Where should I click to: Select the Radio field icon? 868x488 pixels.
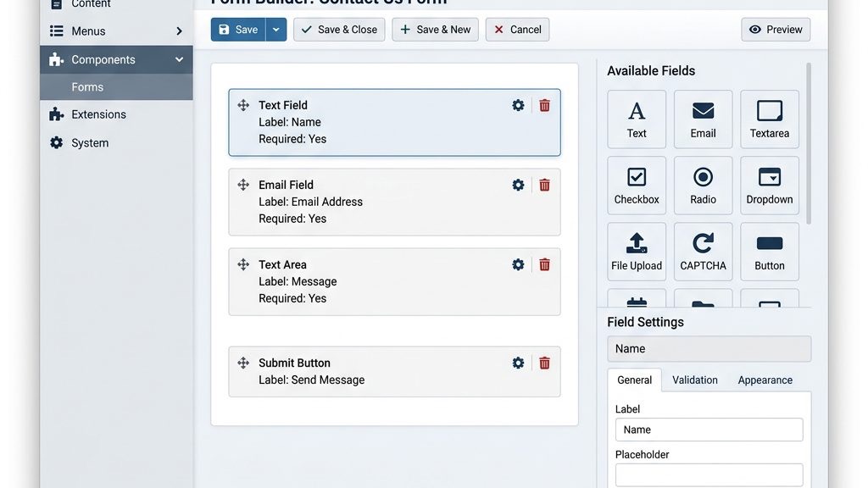click(703, 185)
